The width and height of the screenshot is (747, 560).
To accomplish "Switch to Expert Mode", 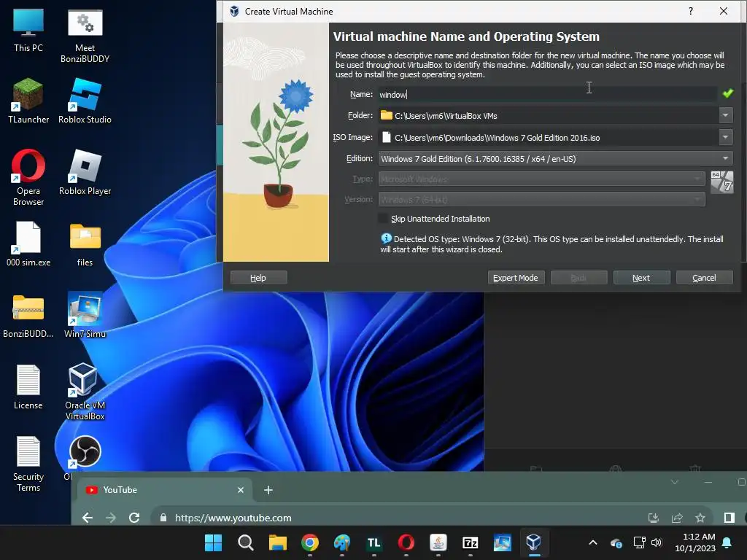I will pos(516,278).
